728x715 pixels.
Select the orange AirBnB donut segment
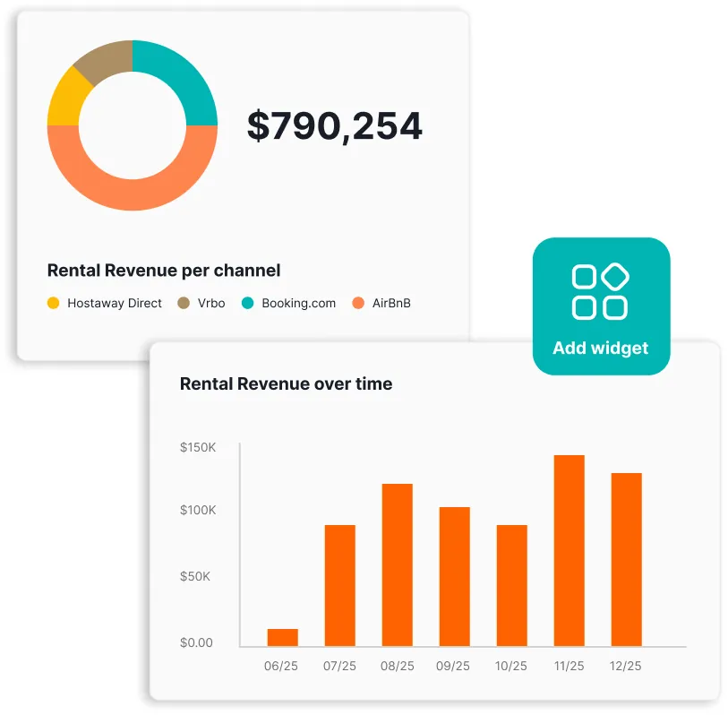(x=133, y=195)
